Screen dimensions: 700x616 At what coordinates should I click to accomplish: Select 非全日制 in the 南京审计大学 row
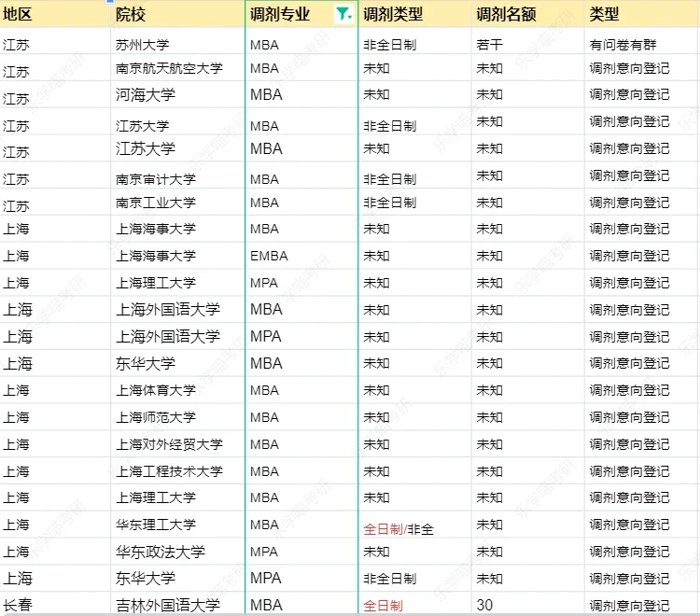coord(390,179)
